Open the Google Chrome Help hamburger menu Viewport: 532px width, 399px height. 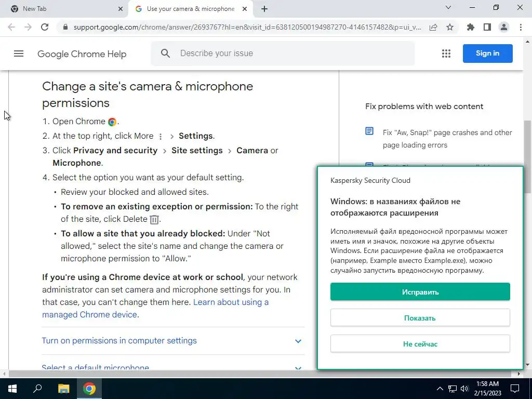click(x=19, y=54)
